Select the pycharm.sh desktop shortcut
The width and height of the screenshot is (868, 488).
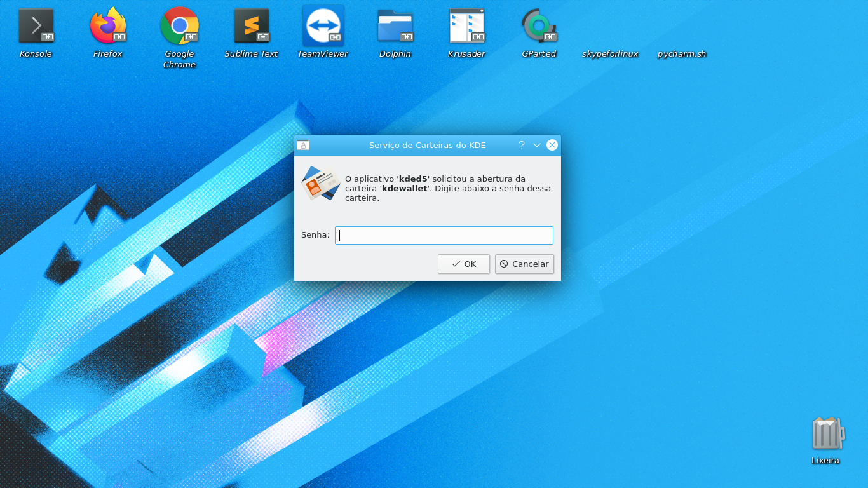pyautogui.click(x=682, y=54)
